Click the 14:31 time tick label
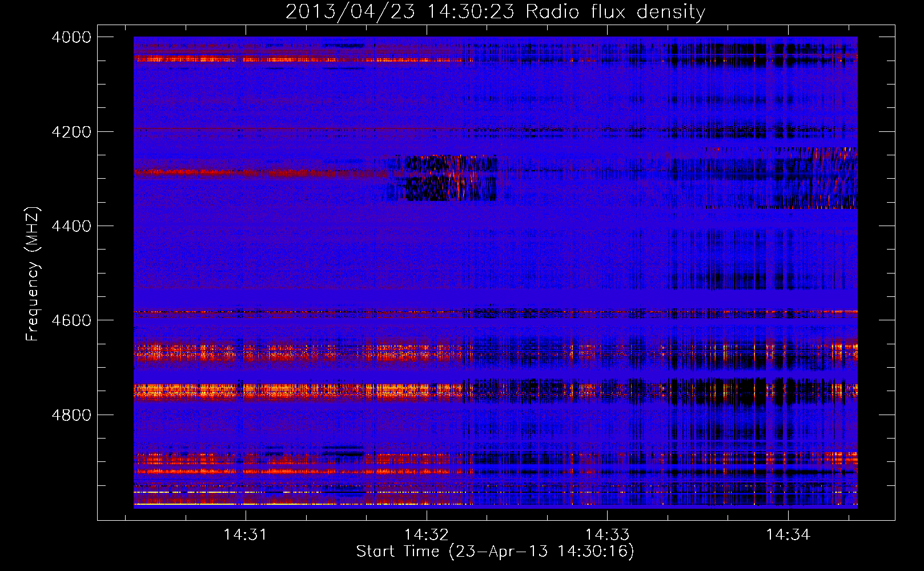This screenshot has height=571, width=924. pyautogui.click(x=246, y=535)
